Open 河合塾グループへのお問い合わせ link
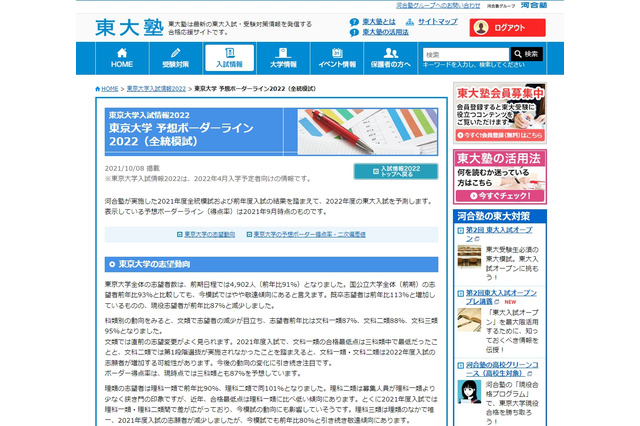This screenshot has width=640, height=426. coord(438,6)
